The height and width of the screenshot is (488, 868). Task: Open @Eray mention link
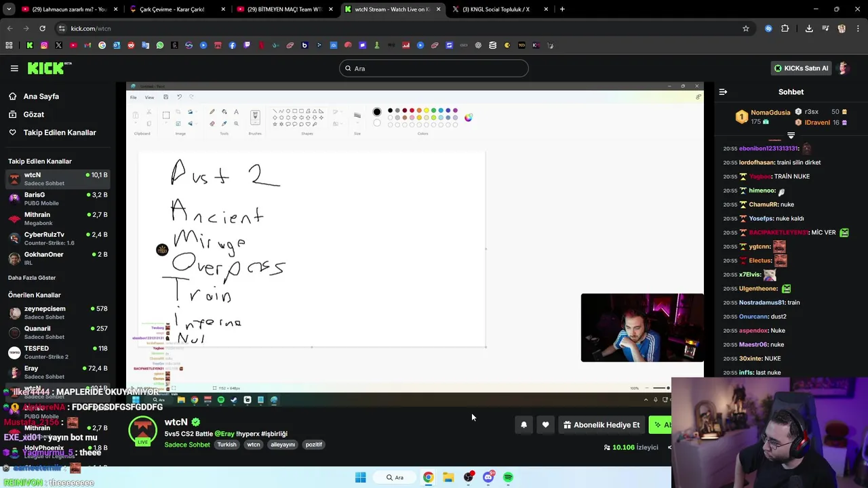[224, 434]
